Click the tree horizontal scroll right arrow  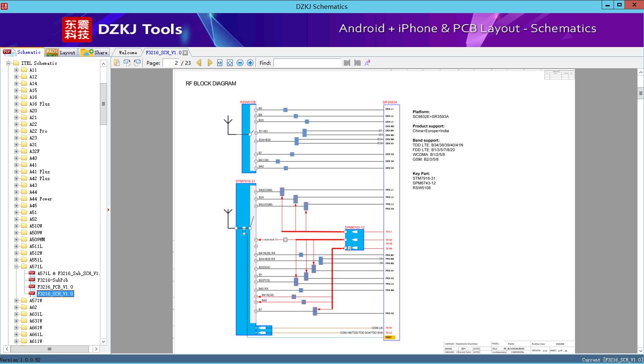96,349
